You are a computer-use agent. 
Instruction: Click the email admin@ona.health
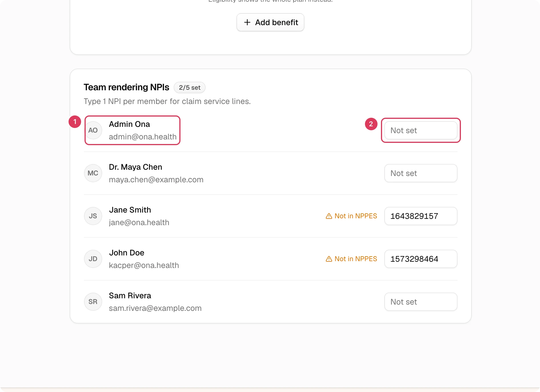143,137
